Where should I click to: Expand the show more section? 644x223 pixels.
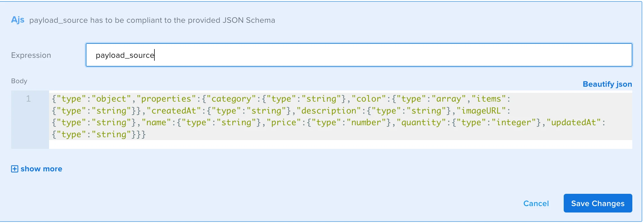41,169
